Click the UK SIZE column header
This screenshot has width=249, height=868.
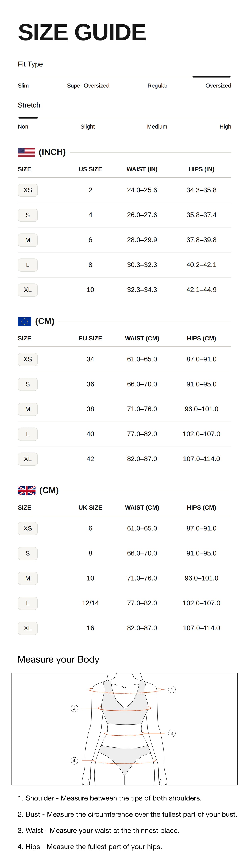[x=90, y=507]
